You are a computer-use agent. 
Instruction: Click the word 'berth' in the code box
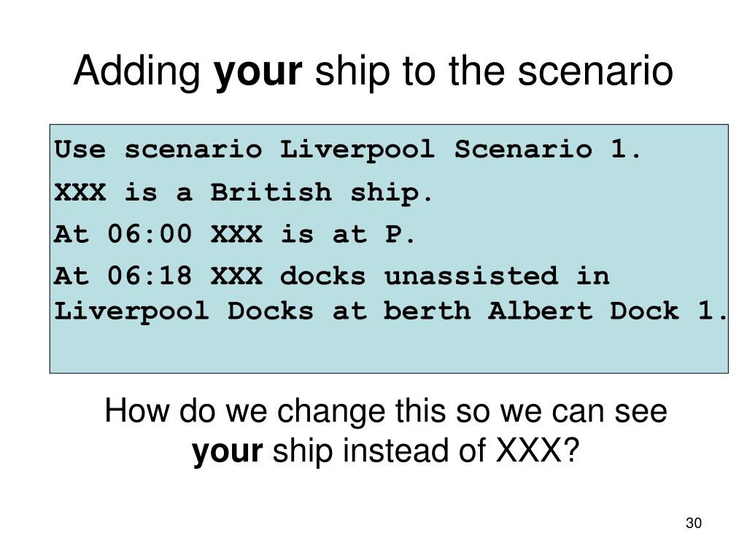pos(427,311)
